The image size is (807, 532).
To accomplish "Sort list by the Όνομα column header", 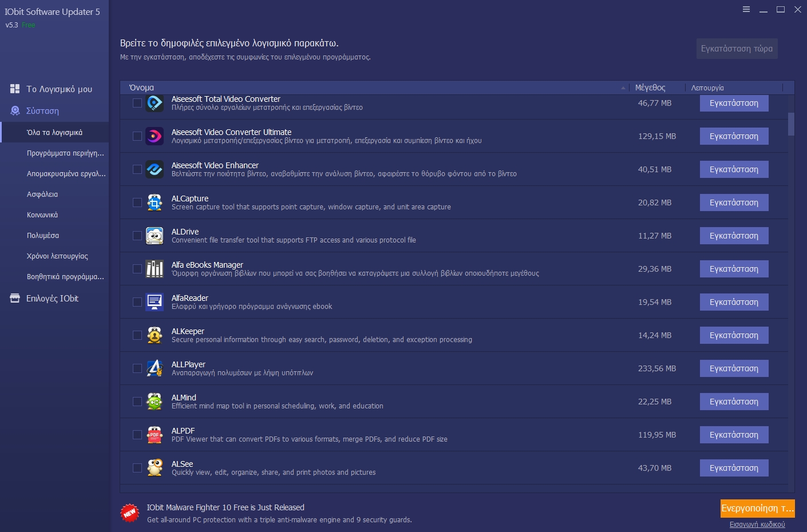I will 142,88.
